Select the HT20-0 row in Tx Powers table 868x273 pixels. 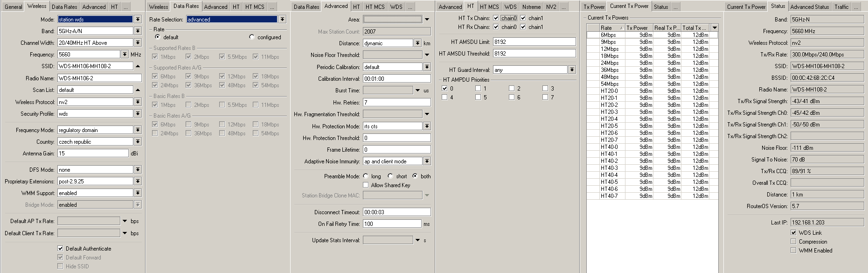tap(652, 91)
